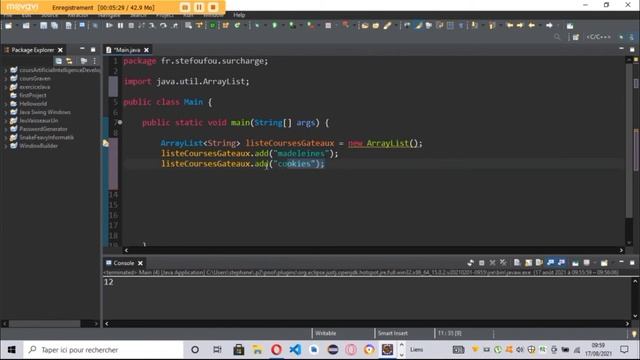This screenshot has height=360, width=640.
Task: Toggle Mark Occurrences in the toolbar
Action: tap(418, 26)
